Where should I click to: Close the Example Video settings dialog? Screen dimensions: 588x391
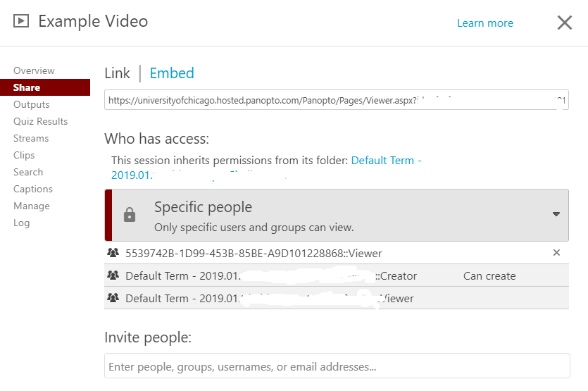point(564,23)
